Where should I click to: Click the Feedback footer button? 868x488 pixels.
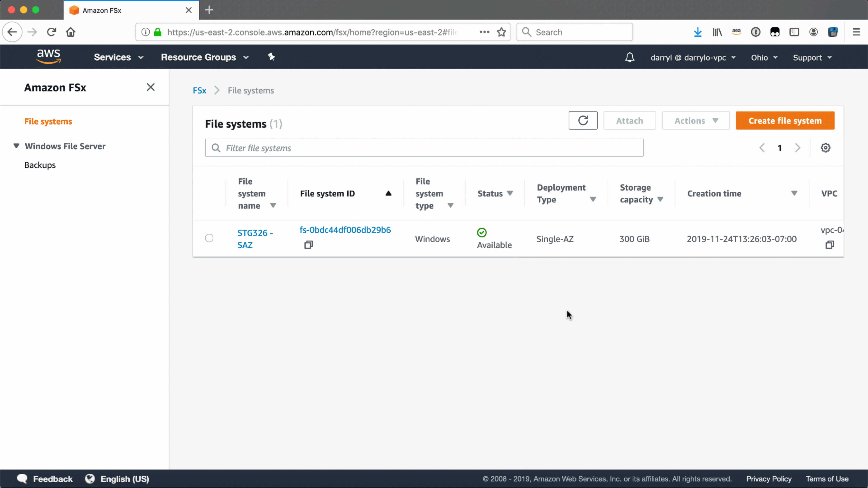point(53,479)
